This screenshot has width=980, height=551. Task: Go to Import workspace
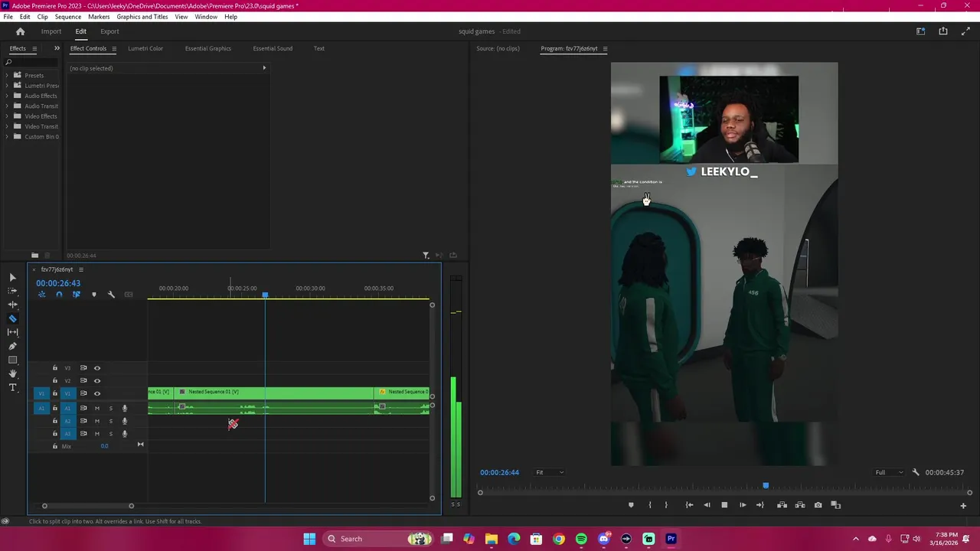pyautogui.click(x=51, y=31)
